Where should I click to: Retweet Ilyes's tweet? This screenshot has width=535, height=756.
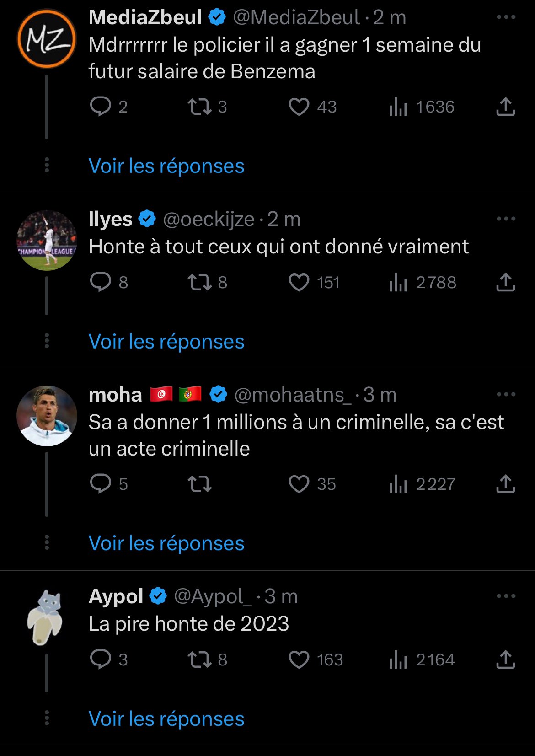200,283
